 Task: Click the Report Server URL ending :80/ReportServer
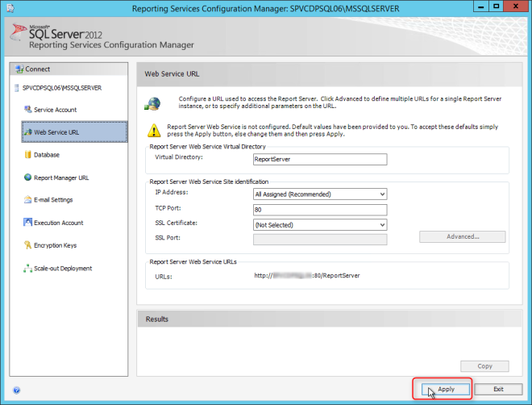[x=307, y=276]
